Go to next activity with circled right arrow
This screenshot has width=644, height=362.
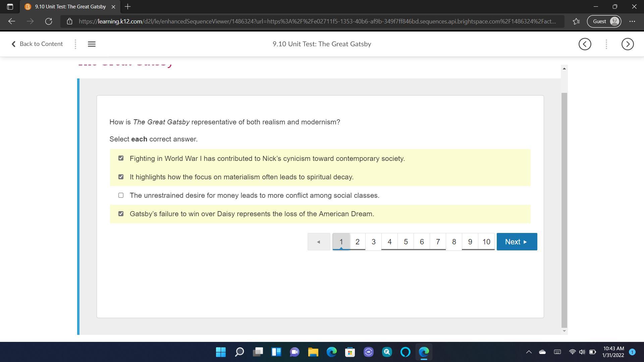tap(627, 44)
